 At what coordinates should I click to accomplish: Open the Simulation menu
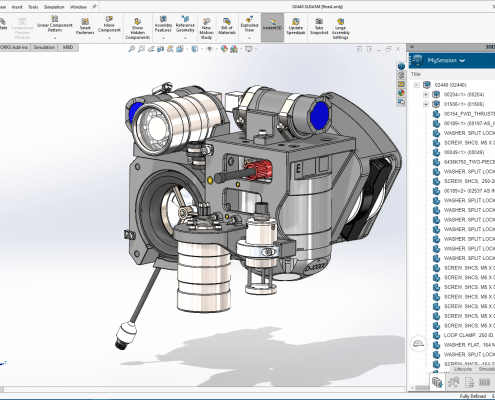pos(54,7)
